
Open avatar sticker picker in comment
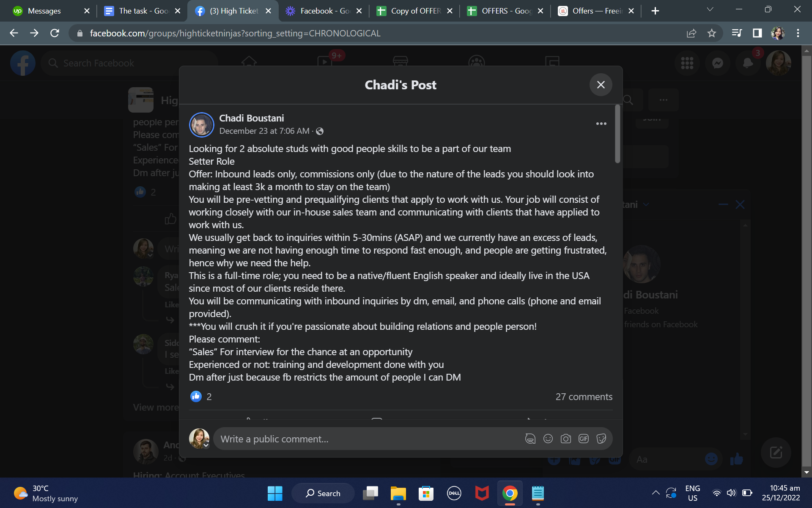click(x=530, y=439)
